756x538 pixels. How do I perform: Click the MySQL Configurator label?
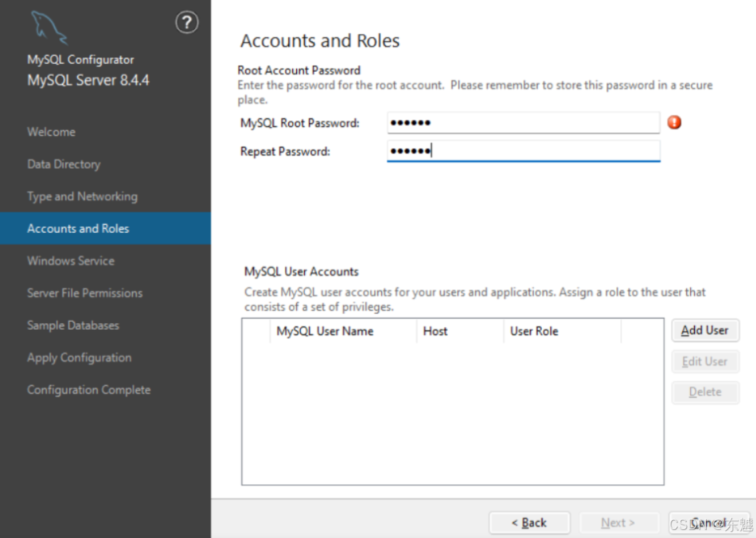click(x=81, y=60)
